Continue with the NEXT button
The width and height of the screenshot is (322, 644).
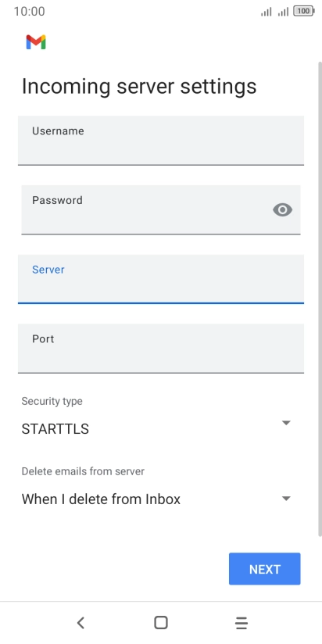(x=264, y=569)
